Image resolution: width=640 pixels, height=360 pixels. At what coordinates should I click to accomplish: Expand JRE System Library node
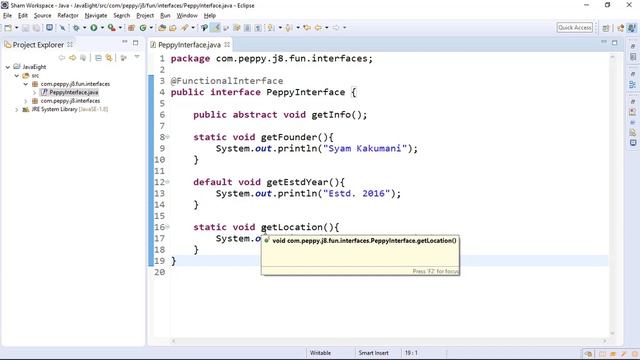click(x=17, y=109)
